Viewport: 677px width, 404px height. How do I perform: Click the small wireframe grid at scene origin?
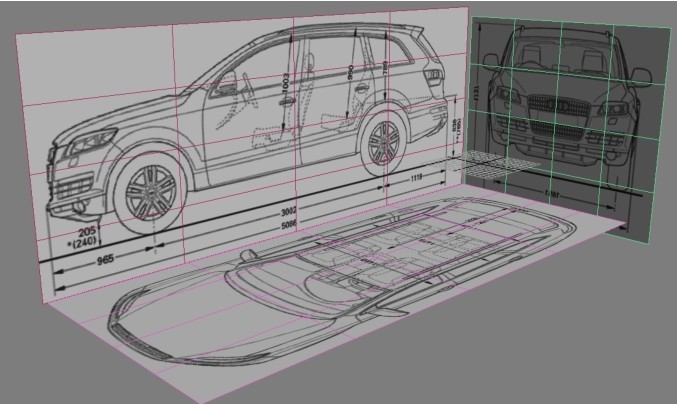[492, 164]
